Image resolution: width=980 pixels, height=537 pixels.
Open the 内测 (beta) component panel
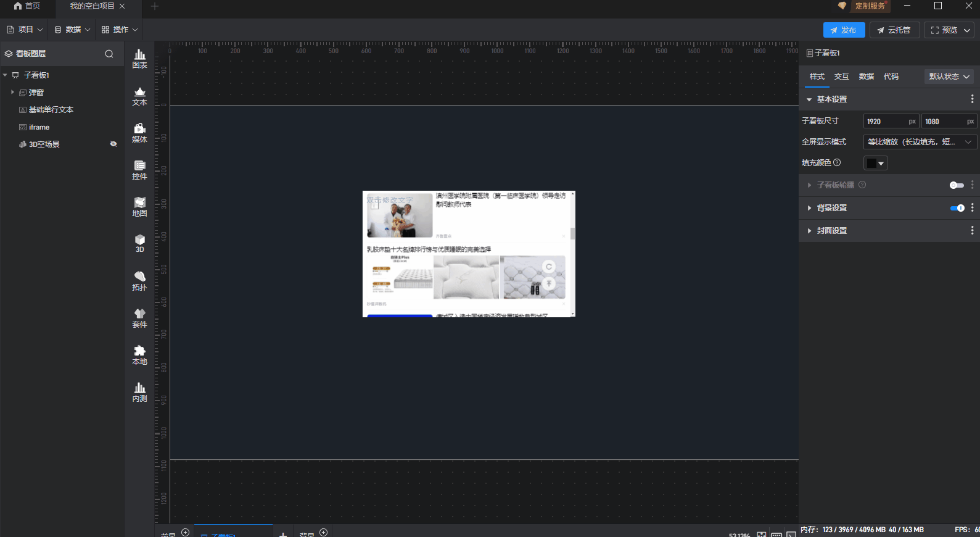point(140,393)
